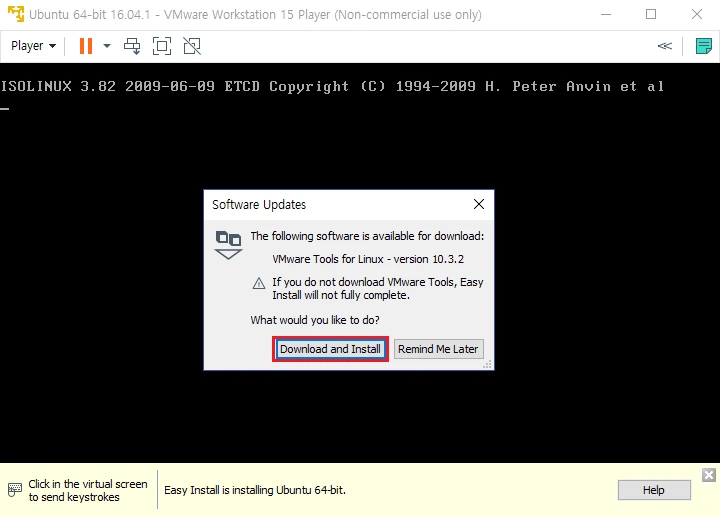Click the software download icon in the dialog

click(x=228, y=245)
